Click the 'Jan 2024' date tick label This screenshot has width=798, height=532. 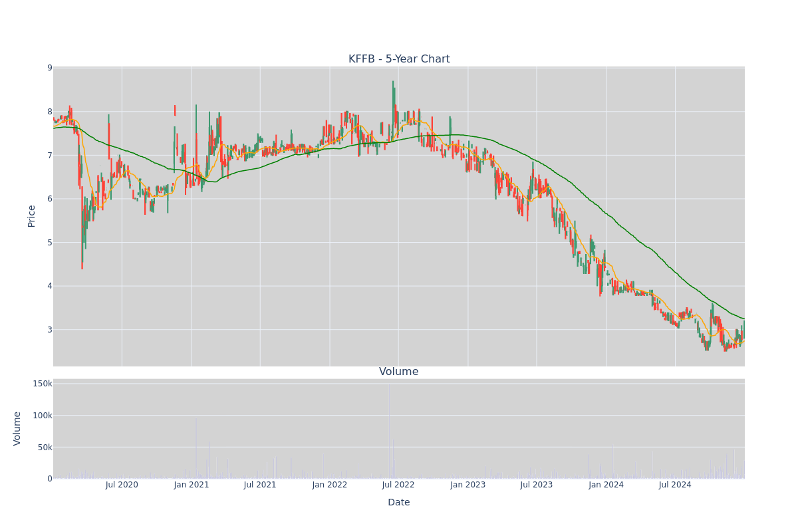click(606, 485)
